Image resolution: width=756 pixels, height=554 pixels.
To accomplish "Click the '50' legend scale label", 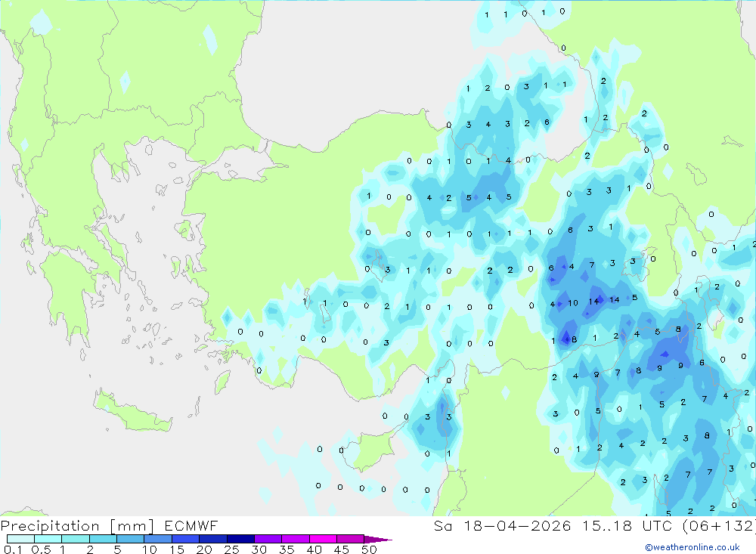I will click(369, 549).
